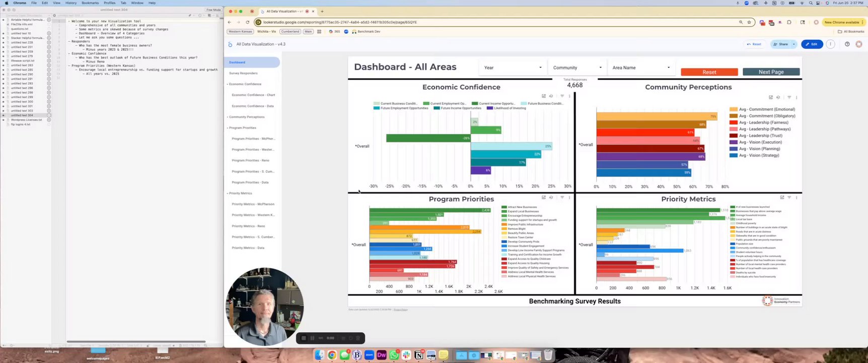Open the more options icon next to Edit

click(830, 44)
